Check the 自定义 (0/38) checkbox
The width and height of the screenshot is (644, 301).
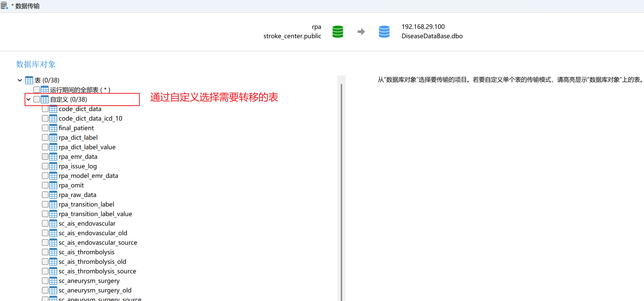(x=37, y=99)
